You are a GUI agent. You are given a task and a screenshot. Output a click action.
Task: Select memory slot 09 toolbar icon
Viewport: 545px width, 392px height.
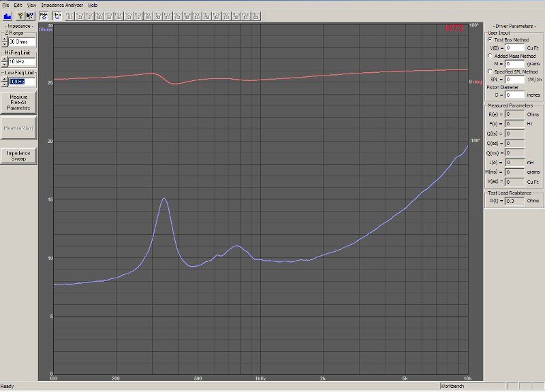(148, 16)
